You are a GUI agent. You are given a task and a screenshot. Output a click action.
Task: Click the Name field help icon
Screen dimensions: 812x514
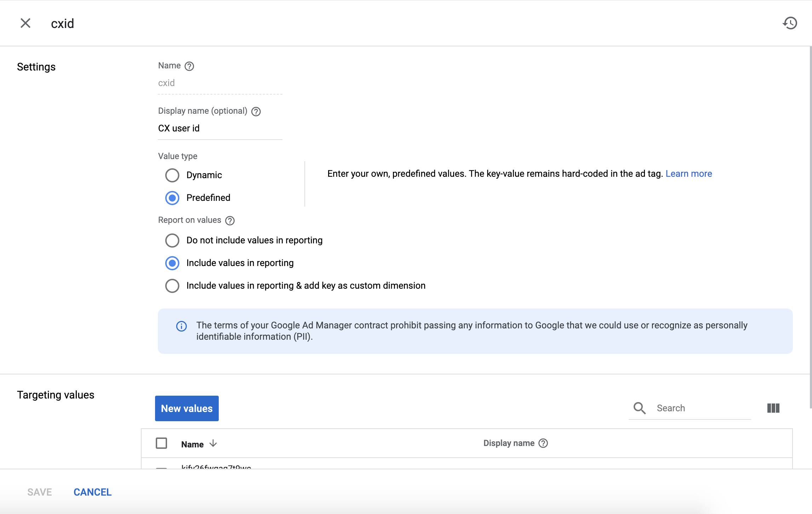point(189,66)
